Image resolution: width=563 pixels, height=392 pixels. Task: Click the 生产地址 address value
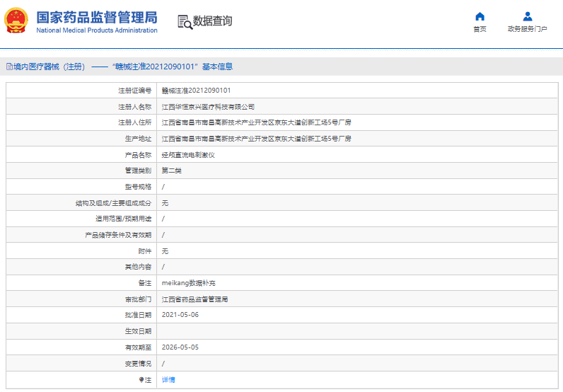coord(256,139)
